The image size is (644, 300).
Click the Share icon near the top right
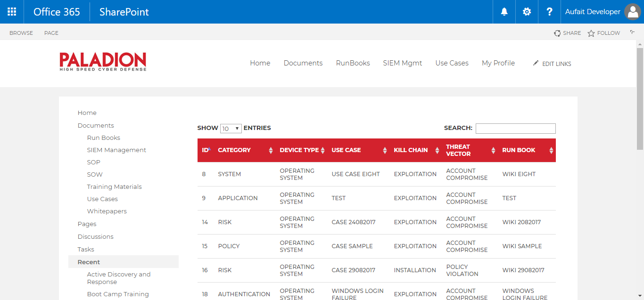[x=557, y=32]
